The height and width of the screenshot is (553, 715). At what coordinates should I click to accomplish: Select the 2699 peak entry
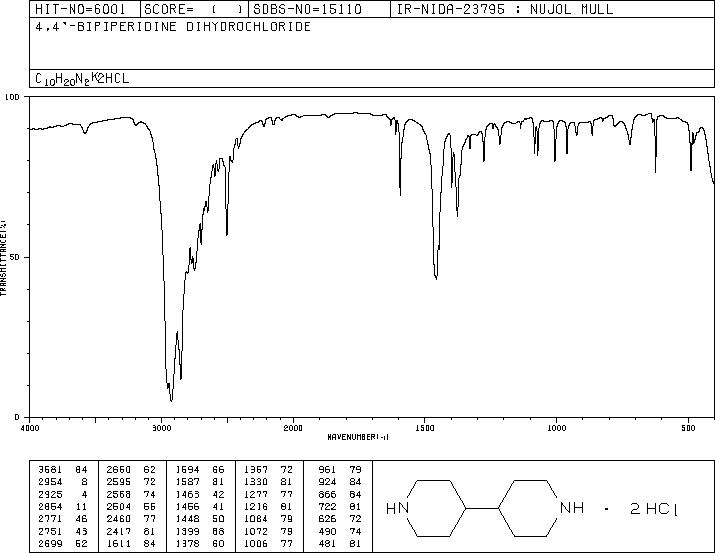63,543
